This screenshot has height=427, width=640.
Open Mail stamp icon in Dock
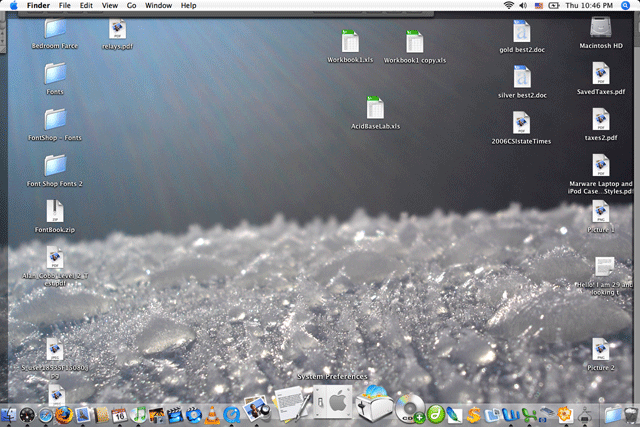tap(83, 415)
